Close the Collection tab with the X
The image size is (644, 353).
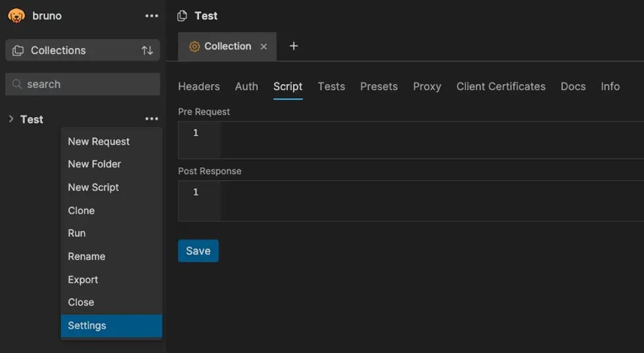264,47
